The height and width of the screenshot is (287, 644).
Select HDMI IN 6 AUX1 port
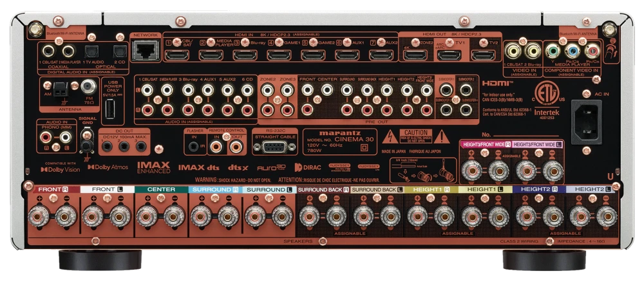(347, 55)
